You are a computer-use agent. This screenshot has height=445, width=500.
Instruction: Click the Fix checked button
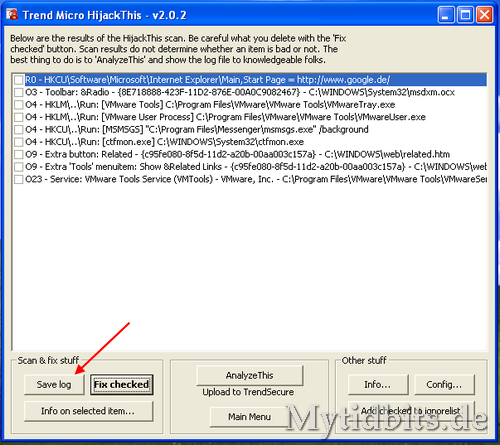121,385
